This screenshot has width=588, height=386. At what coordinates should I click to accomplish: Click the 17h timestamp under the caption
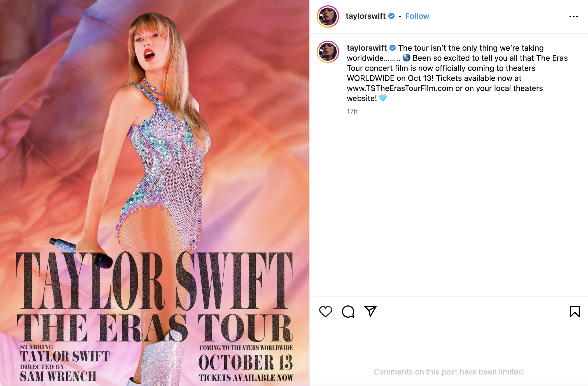(x=352, y=111)
